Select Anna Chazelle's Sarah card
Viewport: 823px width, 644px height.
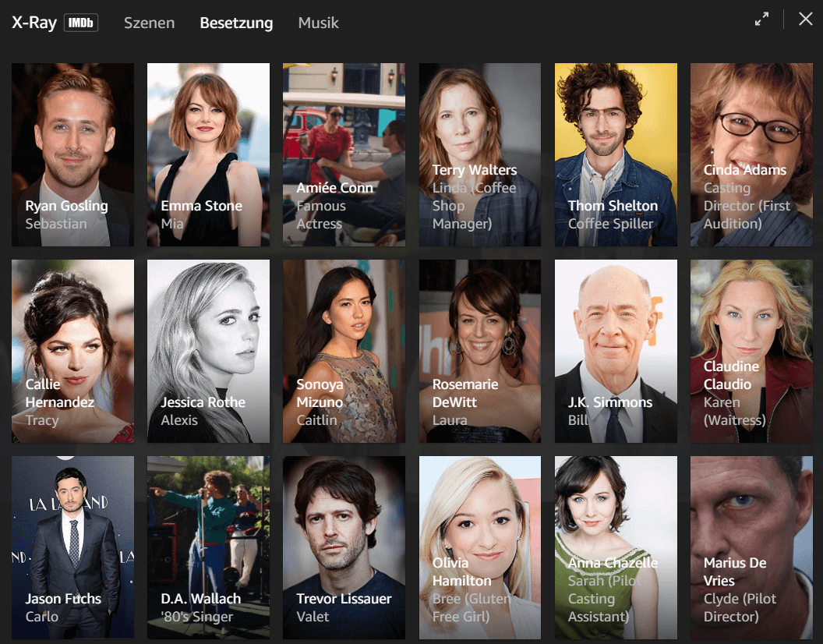(616, 547)
